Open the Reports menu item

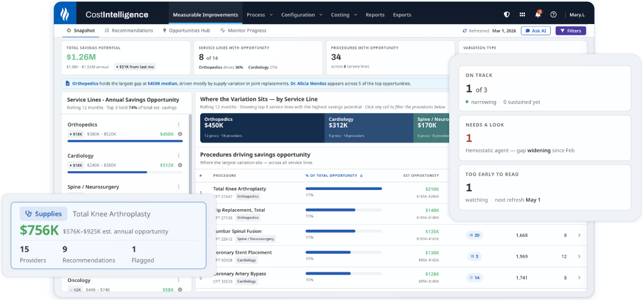[375, 15]
